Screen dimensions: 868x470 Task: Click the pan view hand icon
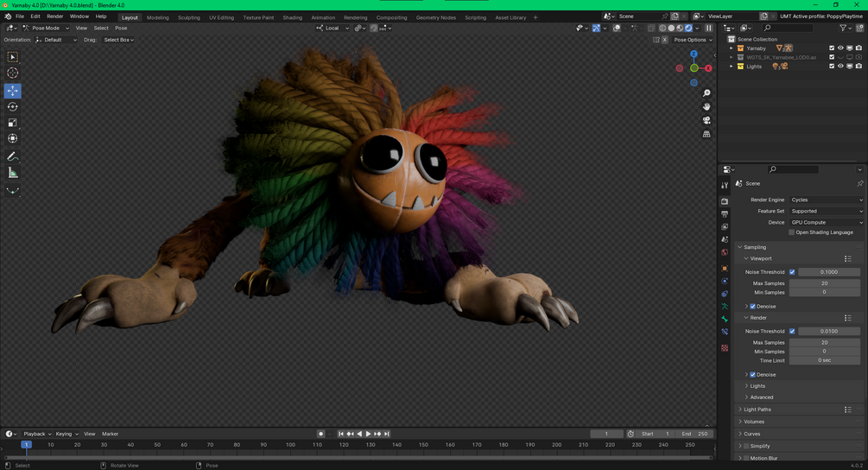[706, 106]
